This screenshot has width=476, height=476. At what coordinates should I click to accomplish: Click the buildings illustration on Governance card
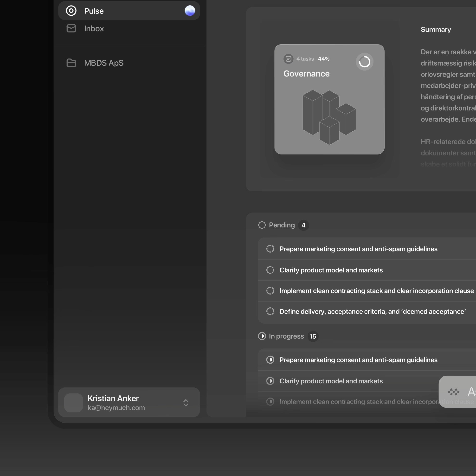click(x=329, y=117)
